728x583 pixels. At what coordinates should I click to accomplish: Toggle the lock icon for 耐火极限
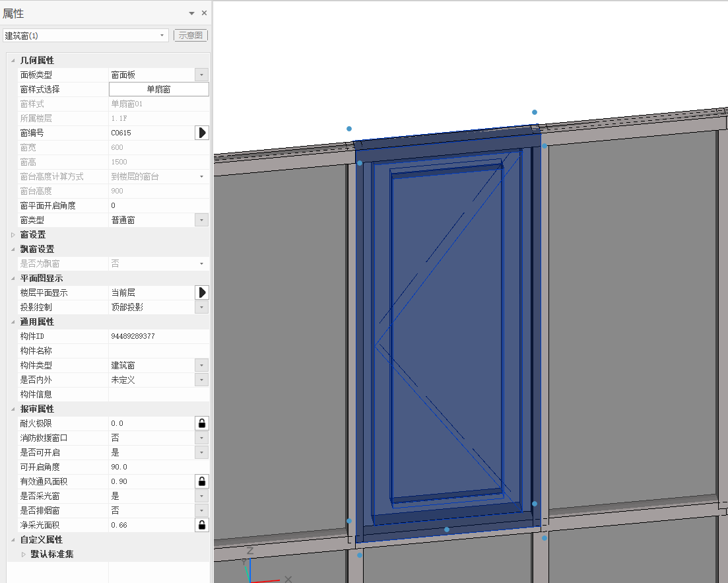(x=202, y=423)
